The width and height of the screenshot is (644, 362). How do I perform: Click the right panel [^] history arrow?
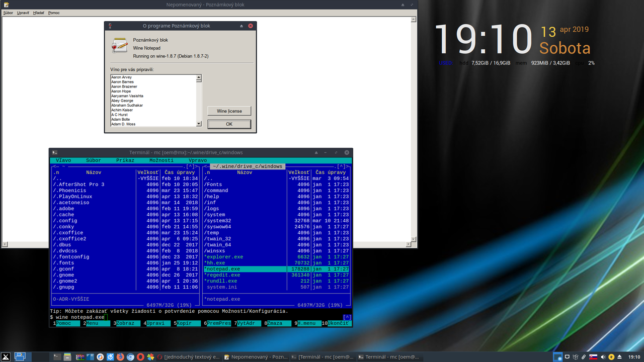342,166
